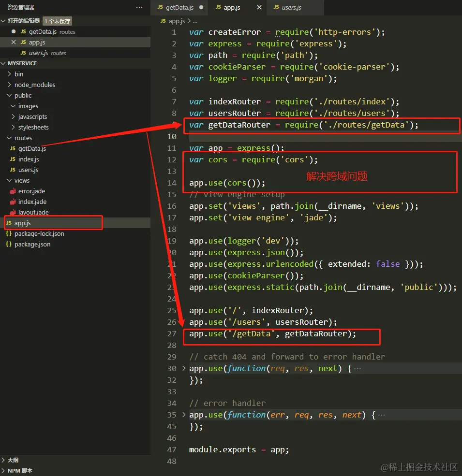Place cursor on 'module.exports = app;' line
The image size is (462, 476).
(239, 449)
